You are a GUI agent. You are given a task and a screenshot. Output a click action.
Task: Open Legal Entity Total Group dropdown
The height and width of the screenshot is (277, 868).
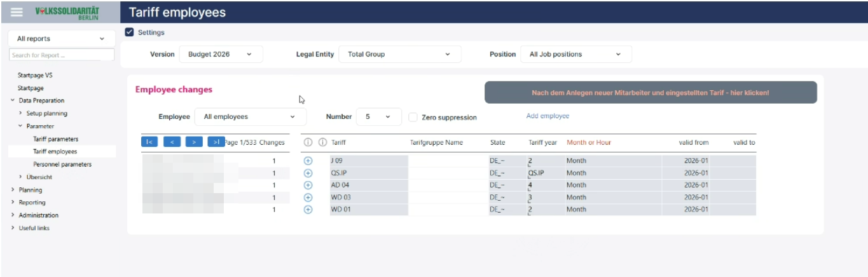tap(400, 54)
